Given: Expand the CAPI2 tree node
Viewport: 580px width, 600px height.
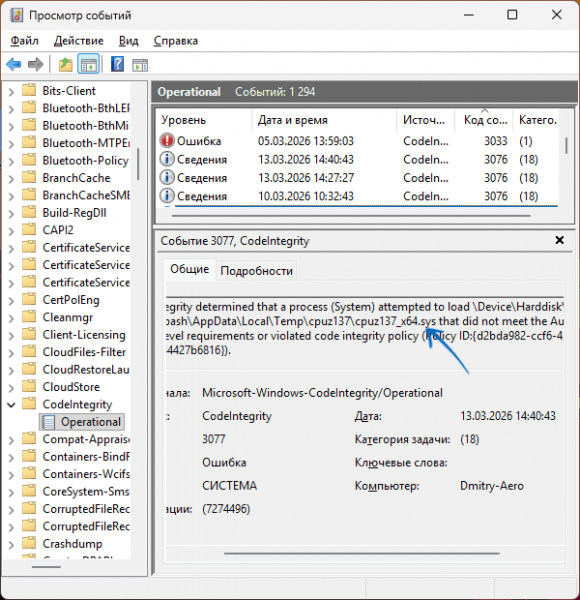Looking at the screenshot, I should coord(11,231).
